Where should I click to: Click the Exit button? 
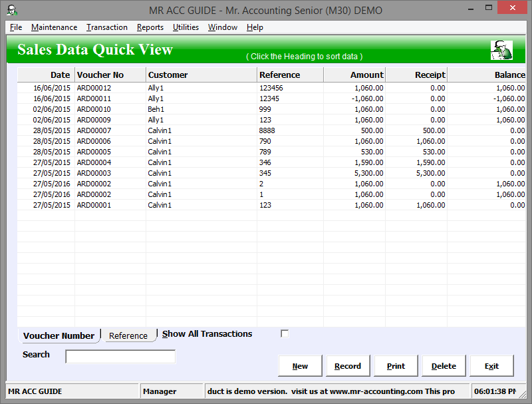[491, 366]
